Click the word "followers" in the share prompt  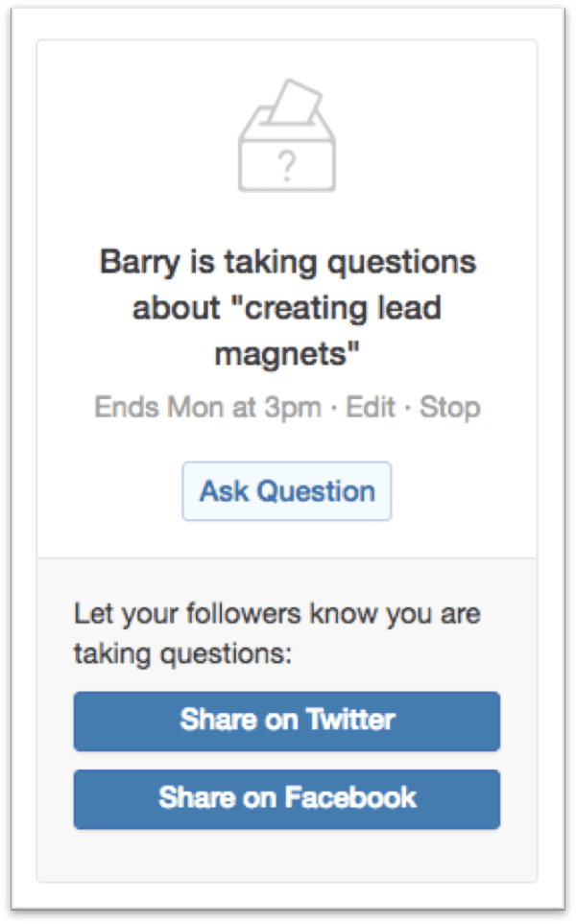tap(244, 613)
